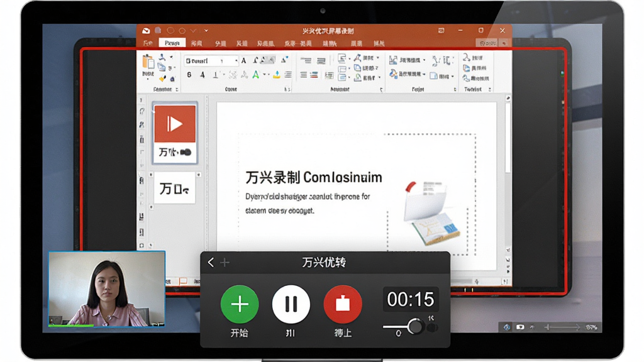Viewport: 644px width, 362px height.
Task: Select the first slide thumbnail with play icon
Action: pyautogui.click(x=175, y=133)
